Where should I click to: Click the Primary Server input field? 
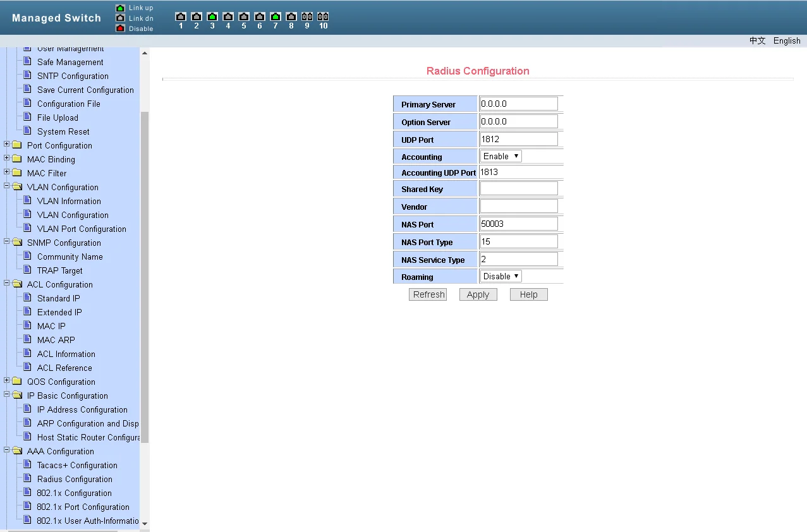(519, 104)
